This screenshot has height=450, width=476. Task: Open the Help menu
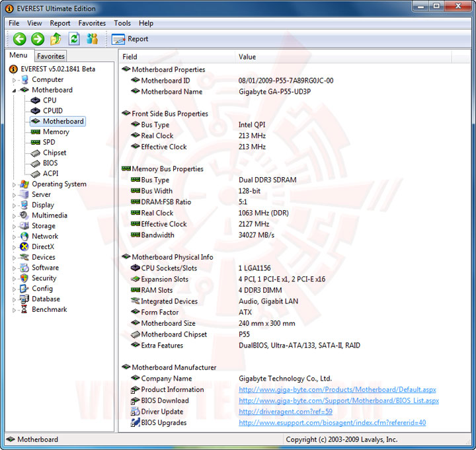coord(146,23)
